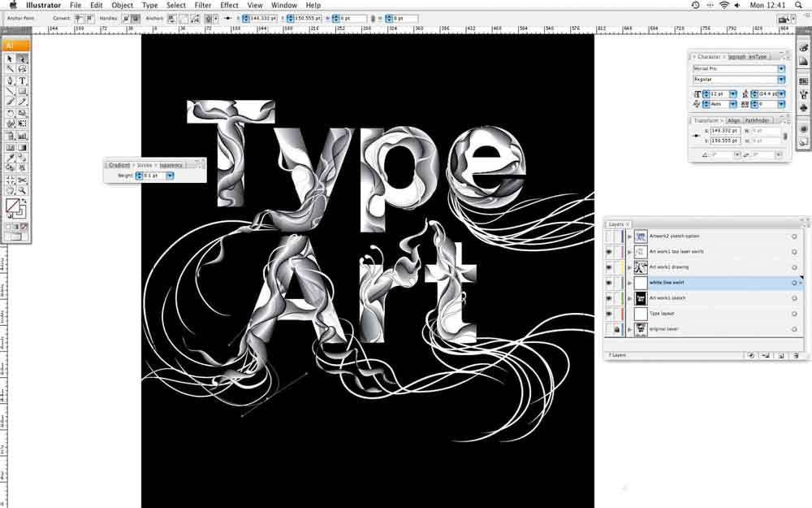Open the File menu
Image resolution: width=812 pixels, height=508 pixels.
[x=76, y=5]
